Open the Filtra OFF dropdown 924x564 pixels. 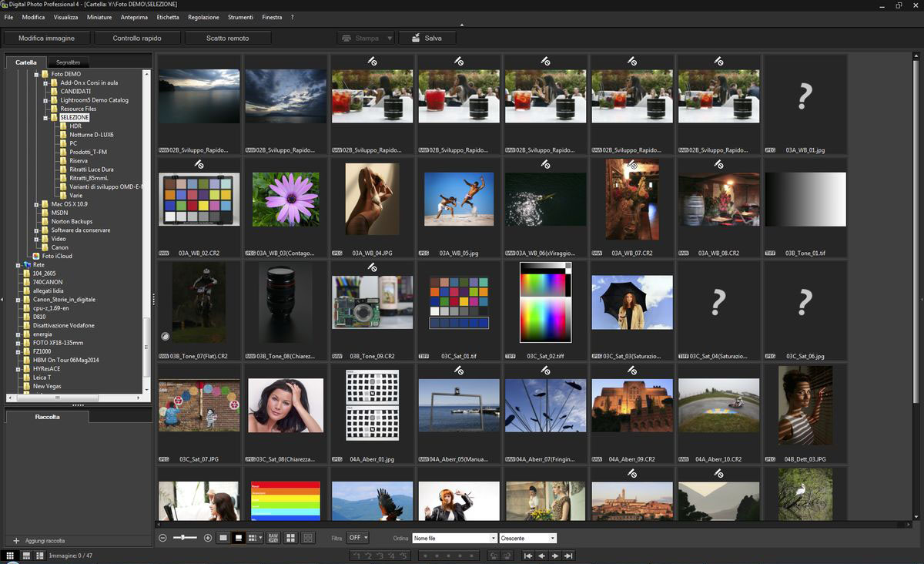point(357,538)
